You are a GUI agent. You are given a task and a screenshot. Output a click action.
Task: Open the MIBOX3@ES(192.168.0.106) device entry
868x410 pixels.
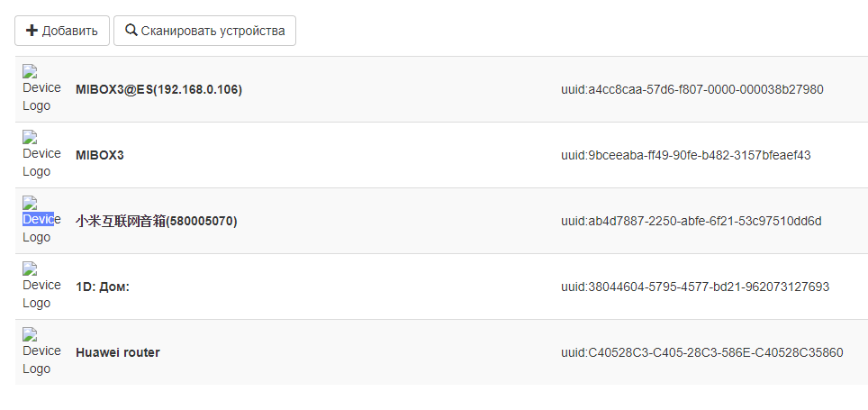click(158, 89)
